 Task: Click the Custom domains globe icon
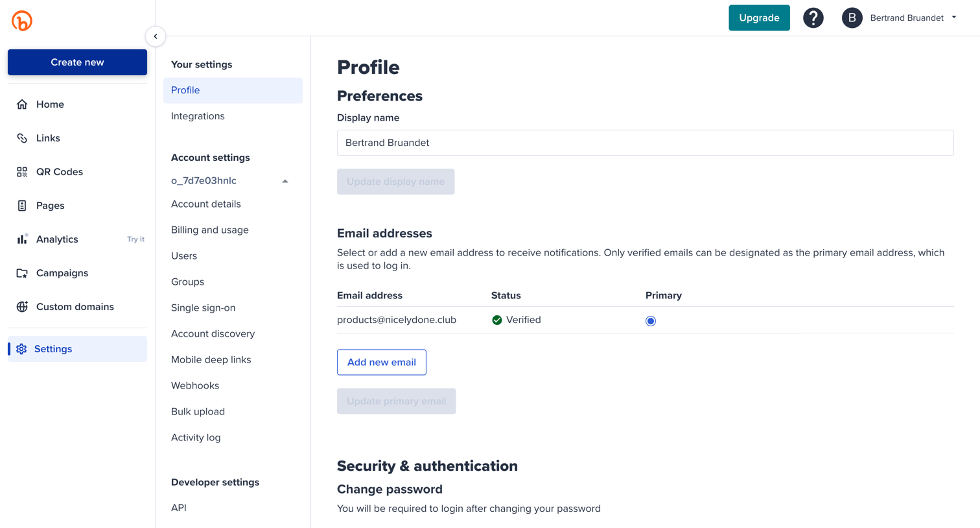pos(22,307)
